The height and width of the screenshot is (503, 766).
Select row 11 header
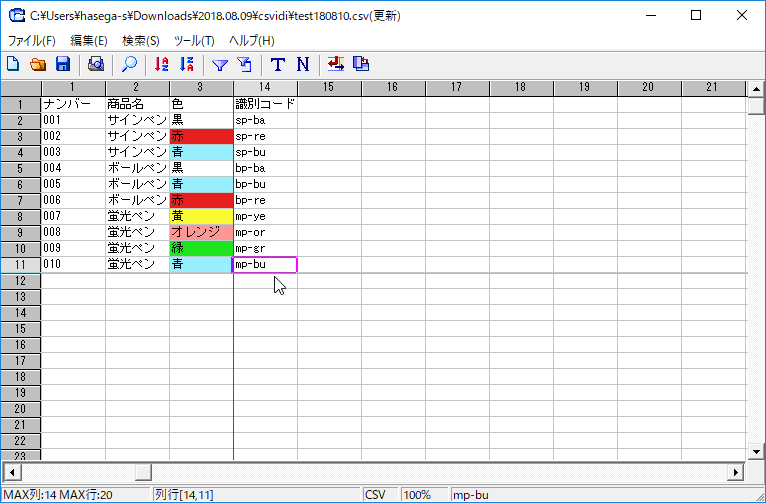point(21,265)
